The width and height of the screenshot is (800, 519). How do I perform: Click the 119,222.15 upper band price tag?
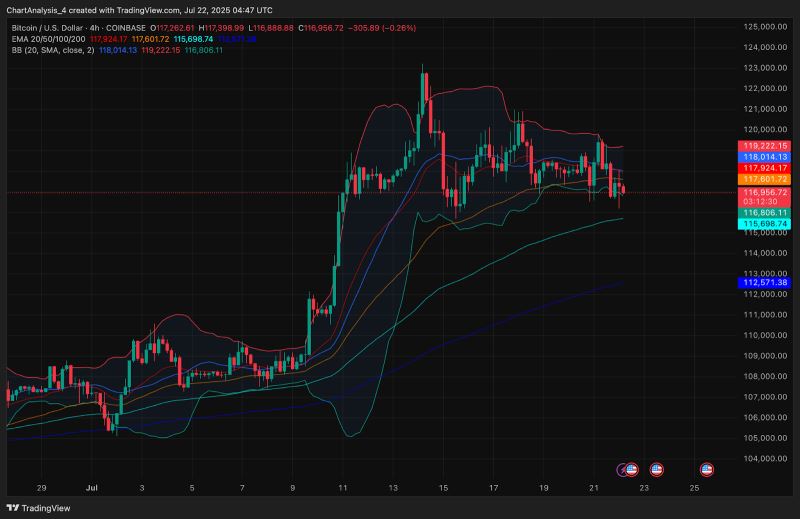766,146
